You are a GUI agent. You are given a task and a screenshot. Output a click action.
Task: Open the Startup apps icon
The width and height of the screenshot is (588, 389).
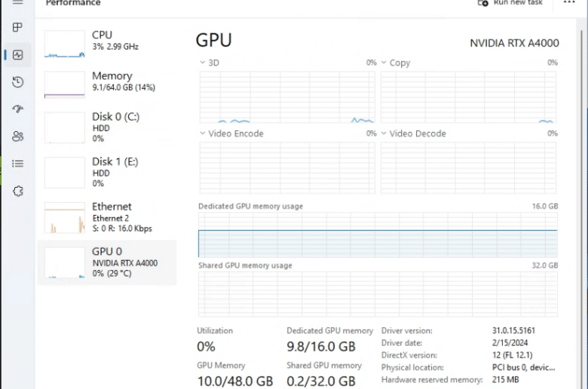pos(17,109)
